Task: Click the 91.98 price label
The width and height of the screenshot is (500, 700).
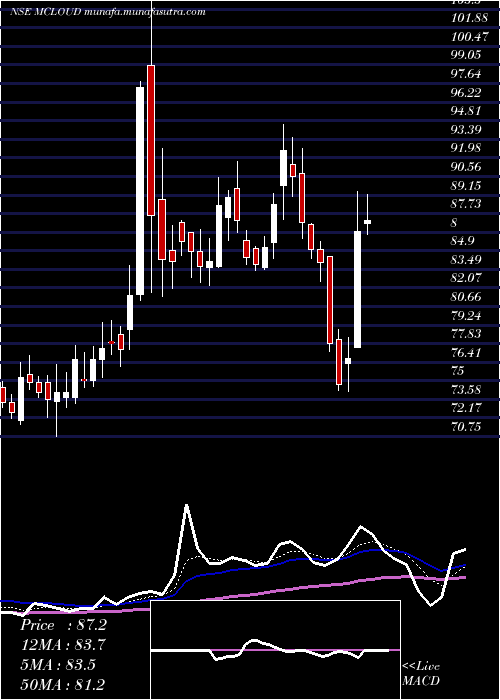Action: [466, 148]
